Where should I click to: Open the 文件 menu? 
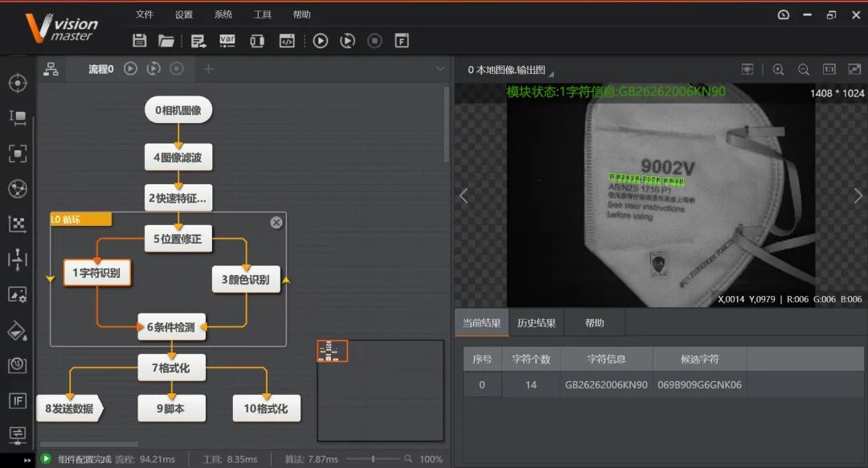pos(145,14)
